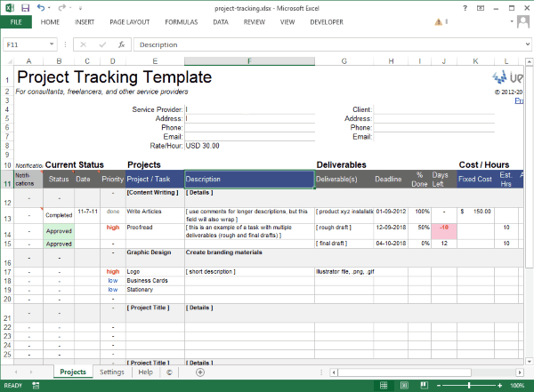Click the vertical scrollbar down arrow

529,362
